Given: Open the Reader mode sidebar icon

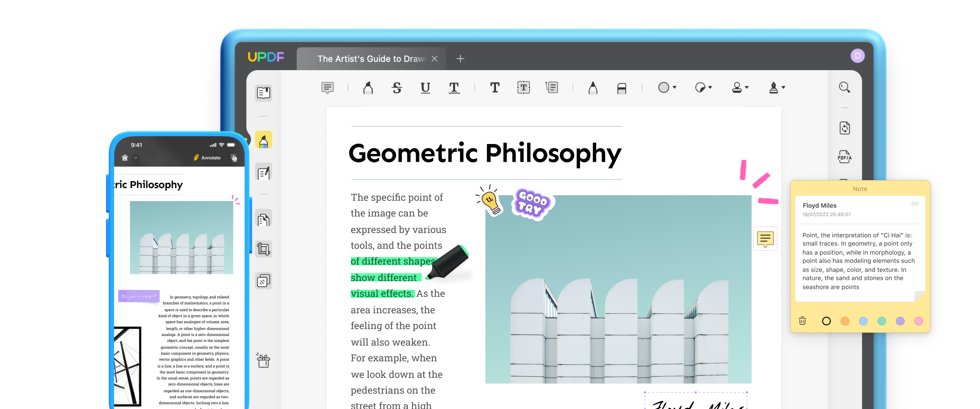Looking at the screenshot, I should [x=264, y=93].
